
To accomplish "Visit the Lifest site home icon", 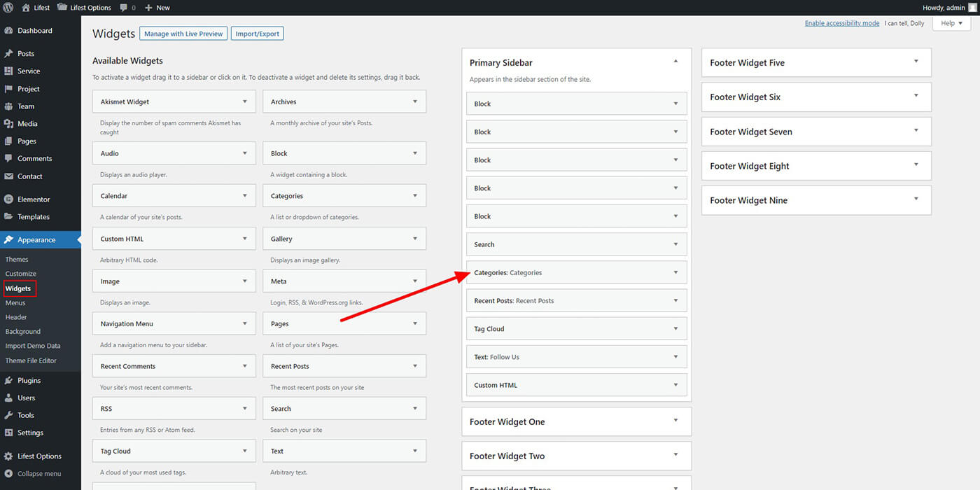I will point(26,8).
